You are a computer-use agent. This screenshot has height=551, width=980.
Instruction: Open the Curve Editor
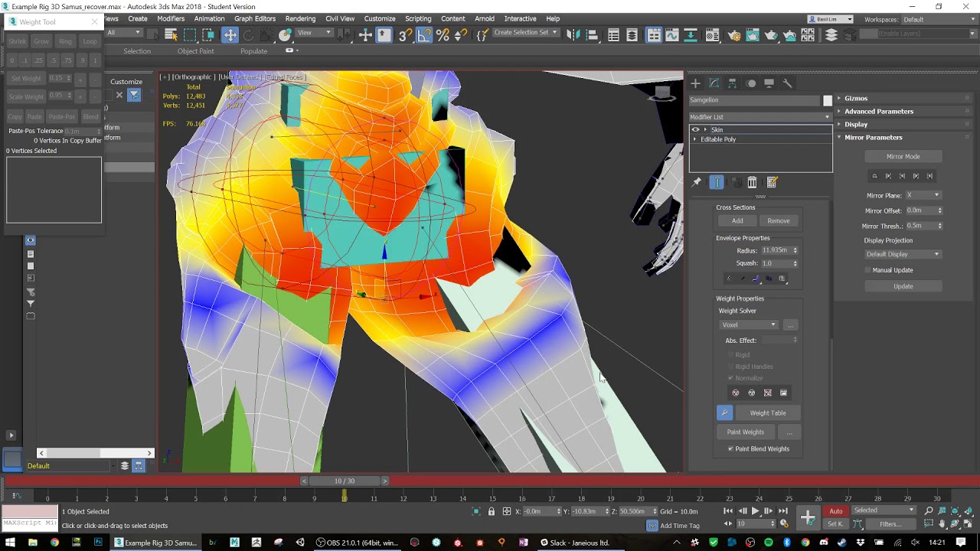tap(671, 34)
